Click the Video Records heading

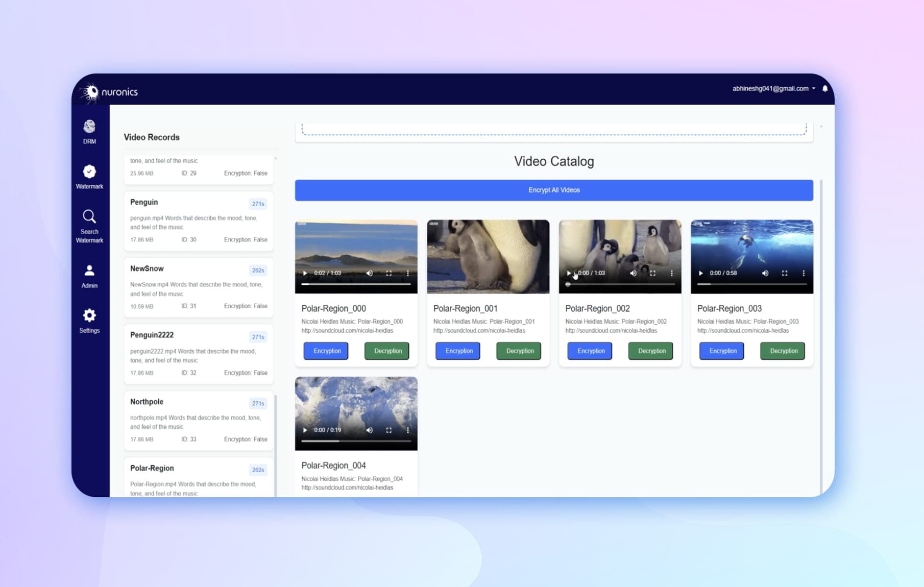(x=152, y=137)
